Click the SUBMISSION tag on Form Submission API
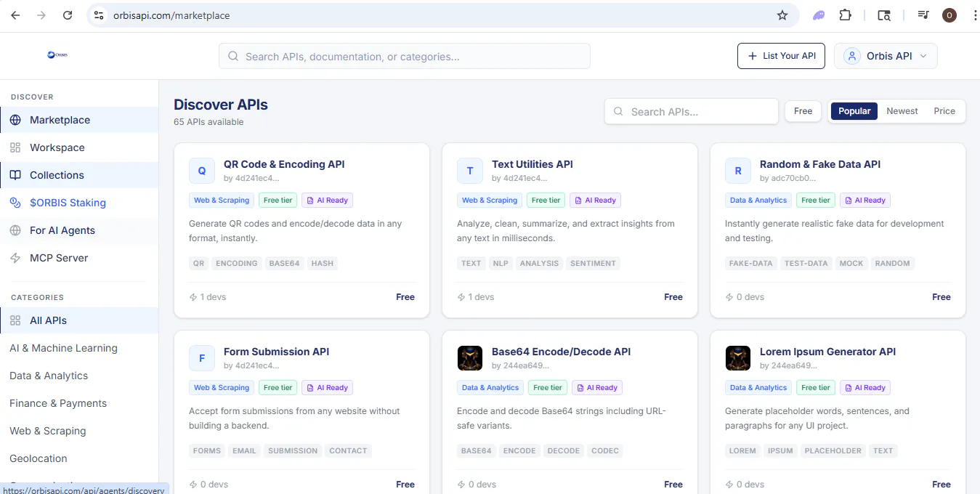Image resolution: width=980 pixels, height=494 pixels. [293, 450]
